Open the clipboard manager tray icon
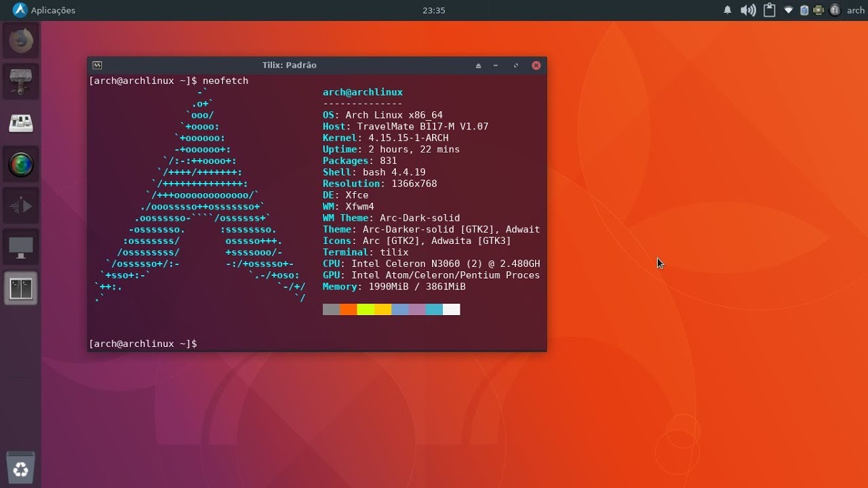The height and width of the screenshot is (488, 868). (769, 10)
